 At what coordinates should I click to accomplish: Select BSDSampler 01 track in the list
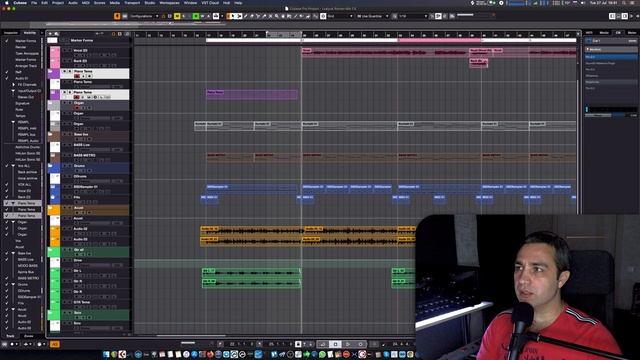(86, 187)
